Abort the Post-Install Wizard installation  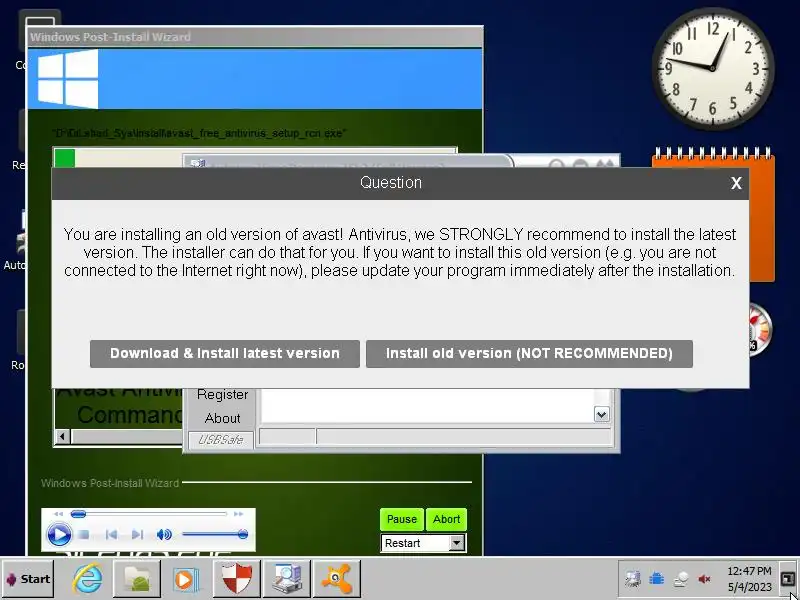coord(446,519)
